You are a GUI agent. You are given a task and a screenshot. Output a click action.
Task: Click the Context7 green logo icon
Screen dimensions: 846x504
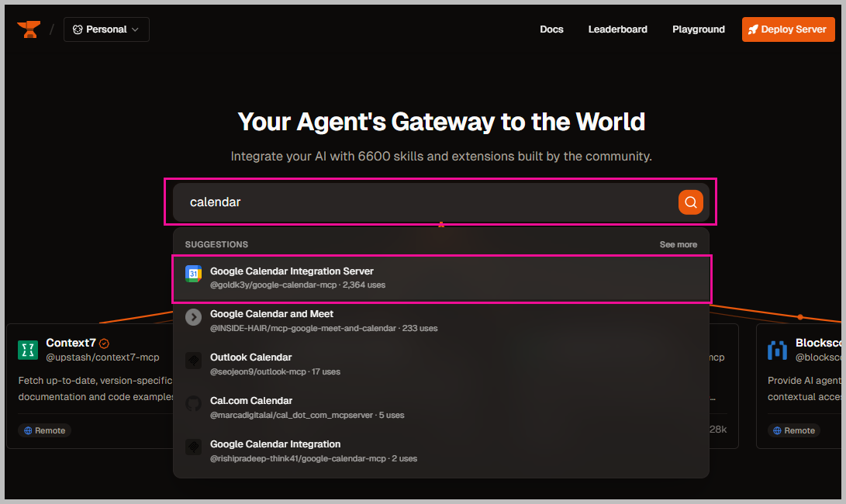pyautogui.click(x=28, y=350)
